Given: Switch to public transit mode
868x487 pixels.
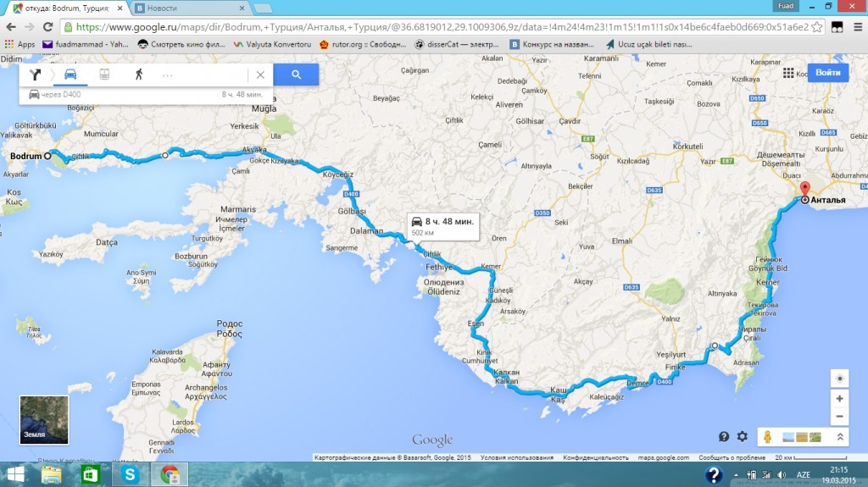Looking at the screenshot, I should point(105,75).
